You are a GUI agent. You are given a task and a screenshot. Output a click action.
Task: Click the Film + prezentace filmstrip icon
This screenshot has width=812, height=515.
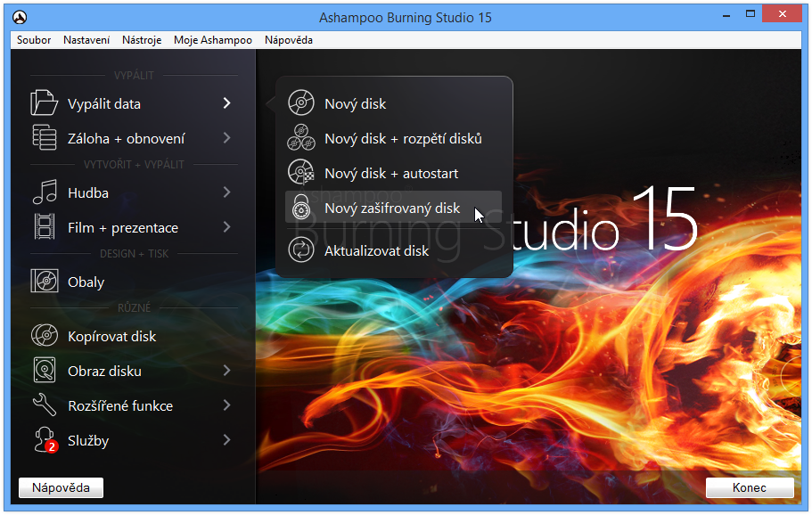[45, 226]
